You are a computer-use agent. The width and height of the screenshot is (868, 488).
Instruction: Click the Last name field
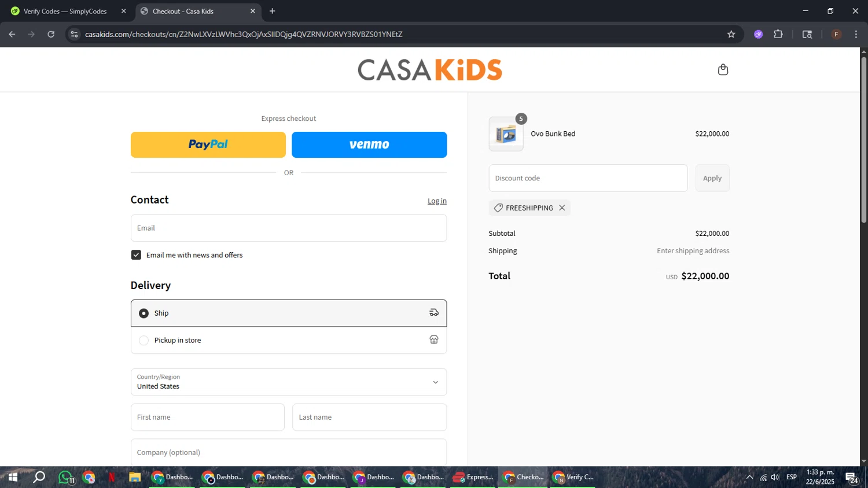[369, 417]
